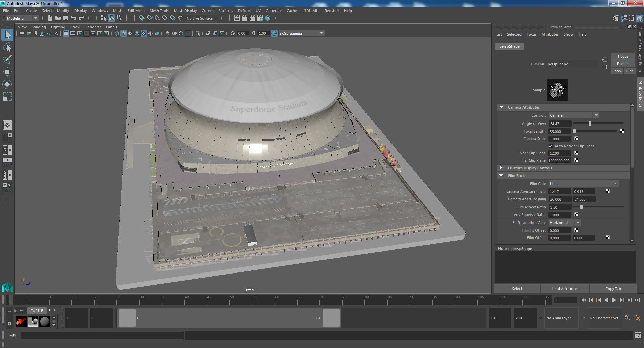
Task: Click the Select button at panel bottom
Action: click(517, 289)
